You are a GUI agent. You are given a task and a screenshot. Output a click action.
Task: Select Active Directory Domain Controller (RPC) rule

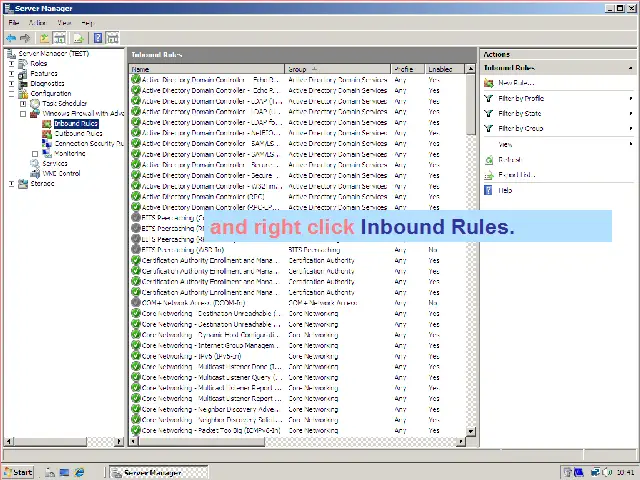tap(298, 197)
